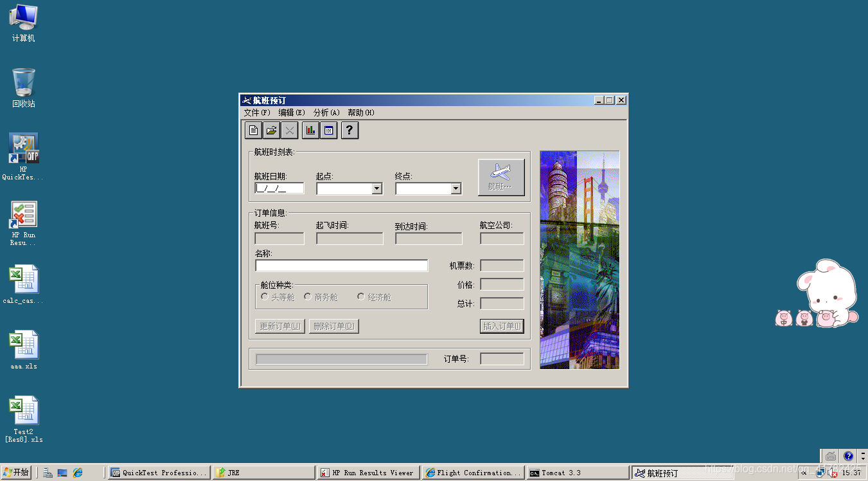The height and width of the screenshot is (481, 868).
Task: Click the 更新订单 update order button
Action: click(279, 326)
